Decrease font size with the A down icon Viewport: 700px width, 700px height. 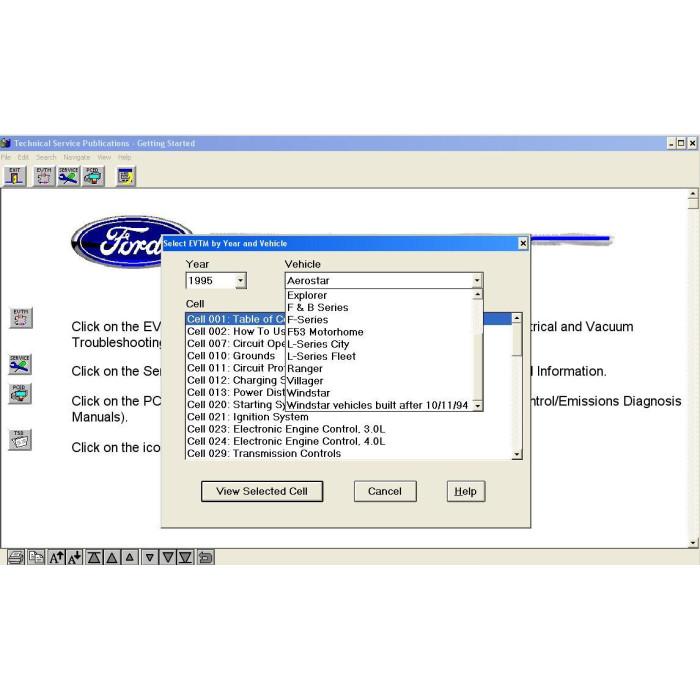click(74, 557)
